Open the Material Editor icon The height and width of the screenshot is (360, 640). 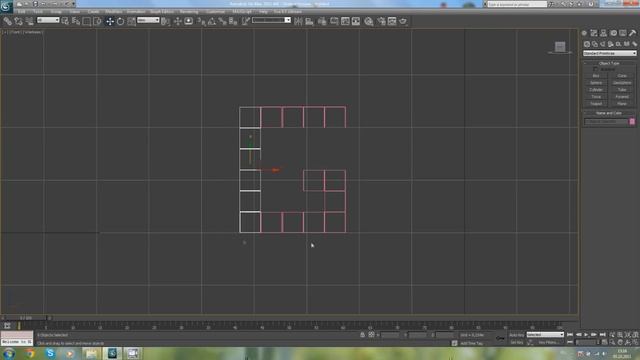pos(369,21)
